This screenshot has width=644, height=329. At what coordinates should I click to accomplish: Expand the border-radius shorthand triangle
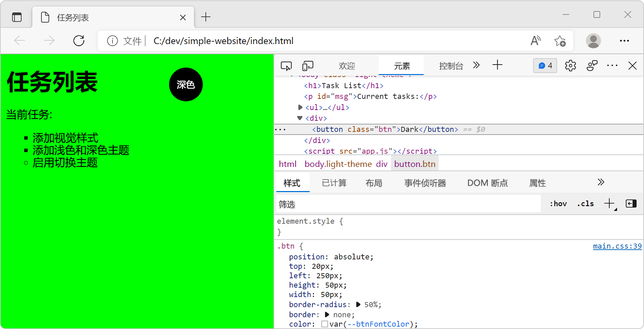(x=358, y=304)
